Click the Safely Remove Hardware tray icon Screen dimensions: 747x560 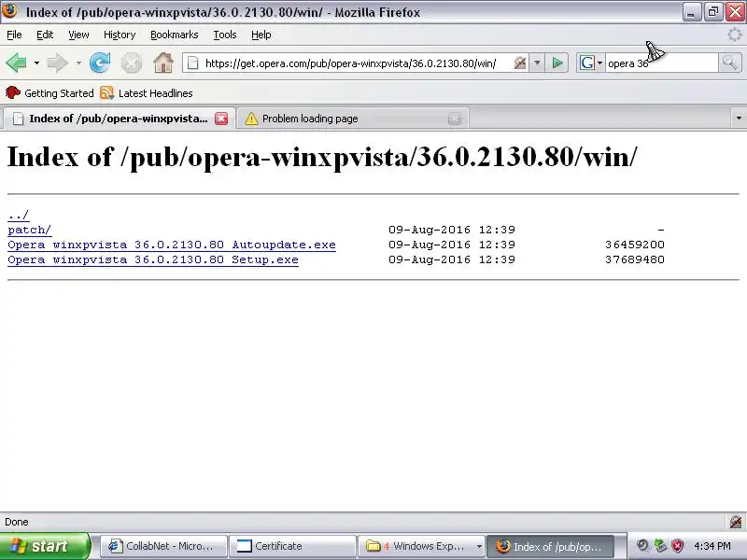point(660,546)
